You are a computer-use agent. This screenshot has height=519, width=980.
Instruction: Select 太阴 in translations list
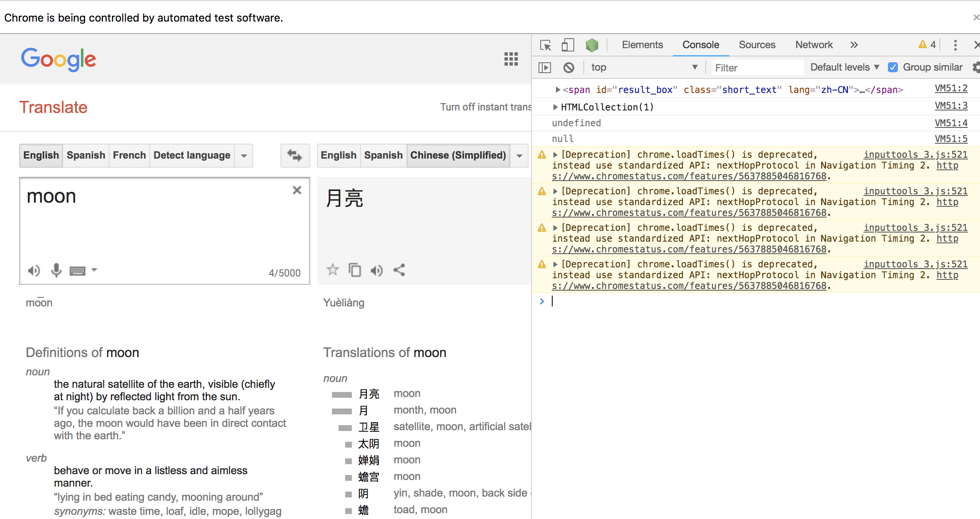coord(368,443)
